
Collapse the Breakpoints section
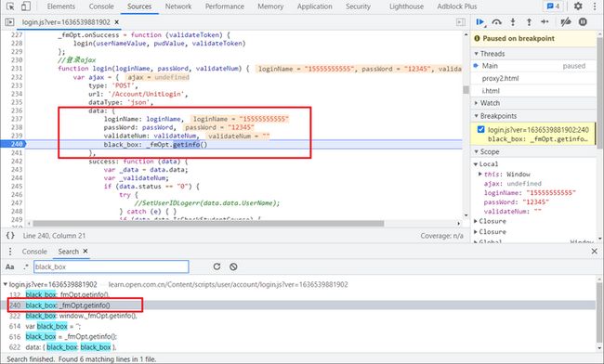pyautogui.click(x=476, y=116)
